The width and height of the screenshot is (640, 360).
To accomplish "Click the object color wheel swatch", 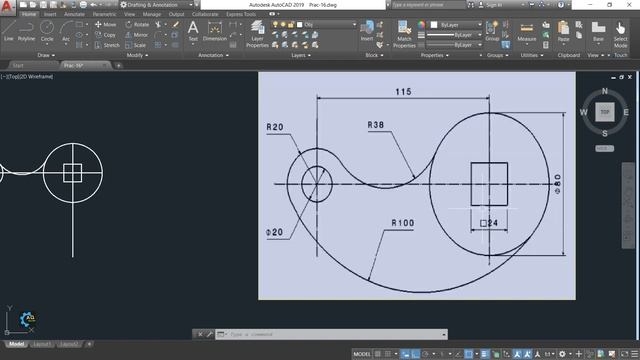I will [421, 25].
